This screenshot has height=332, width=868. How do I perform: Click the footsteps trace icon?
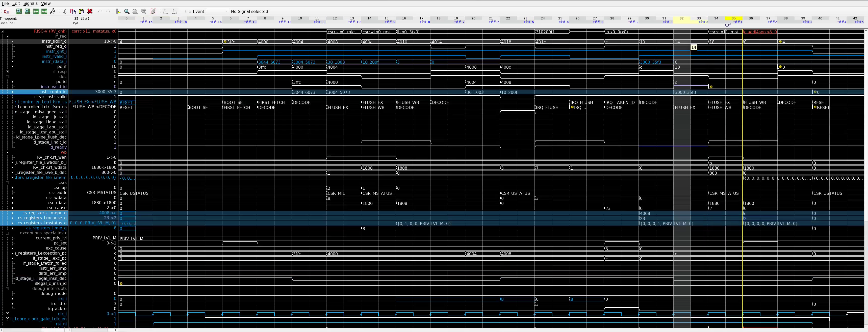tap(53, 11)
